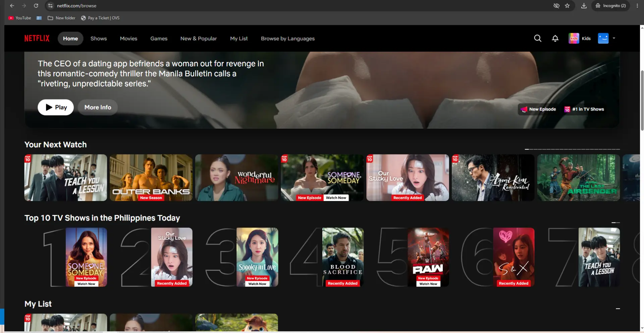The height and width of the screenshot is (333, 644).
Task: Open the YouTube bookmark
Action: pos(20,18)
